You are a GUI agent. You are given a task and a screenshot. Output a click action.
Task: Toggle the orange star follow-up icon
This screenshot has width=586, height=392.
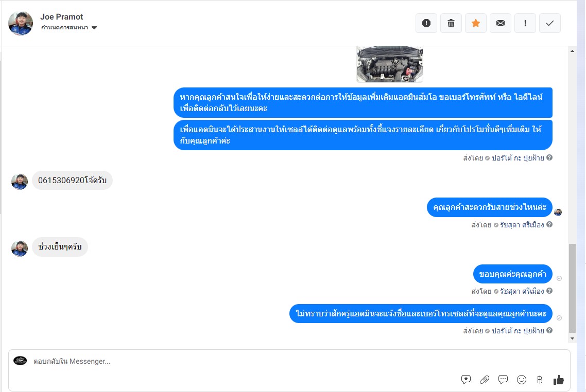(476, 23)
